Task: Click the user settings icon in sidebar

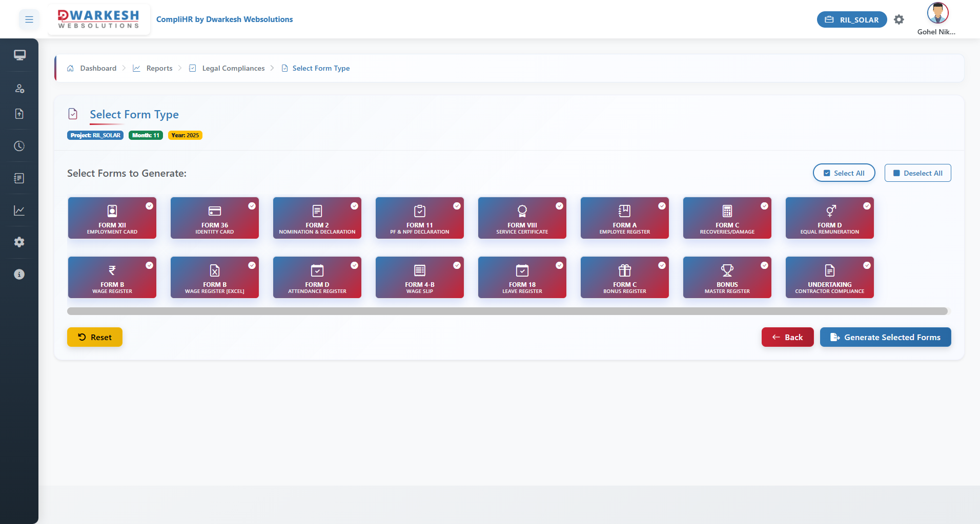Action: coord(19,89)
